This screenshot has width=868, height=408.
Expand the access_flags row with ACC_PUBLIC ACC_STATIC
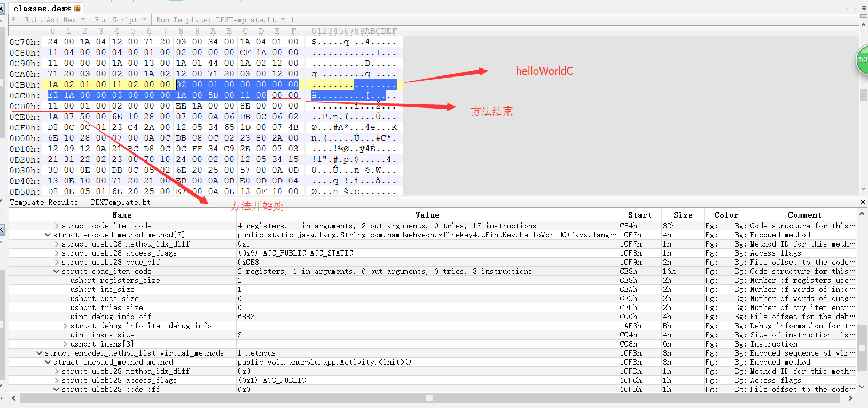(x=57, y=253)
